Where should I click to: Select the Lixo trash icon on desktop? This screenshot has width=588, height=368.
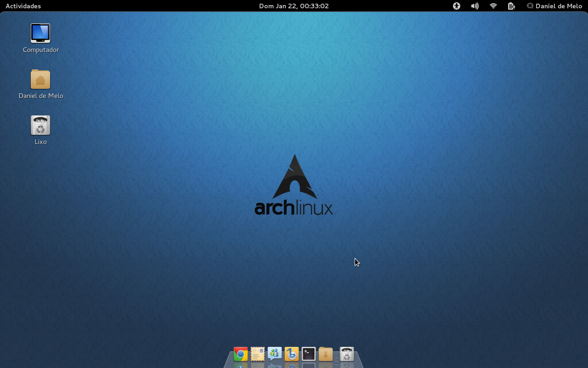pyautogui.click(x=40, y=126)
